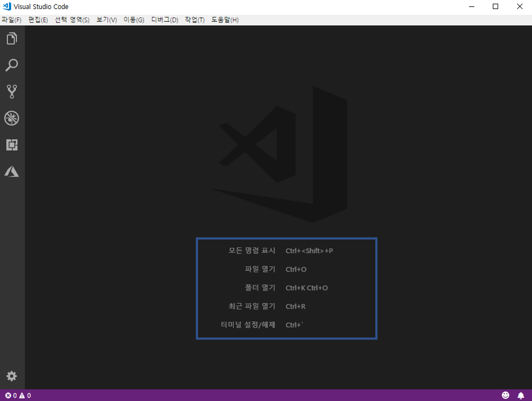Open the 디버그(D) menu
The height and width of the screenshot is (401, 532).
(165, 20)
